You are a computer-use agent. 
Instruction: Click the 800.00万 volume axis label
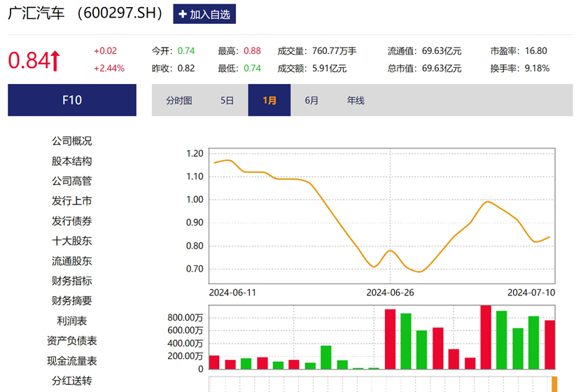185,318
